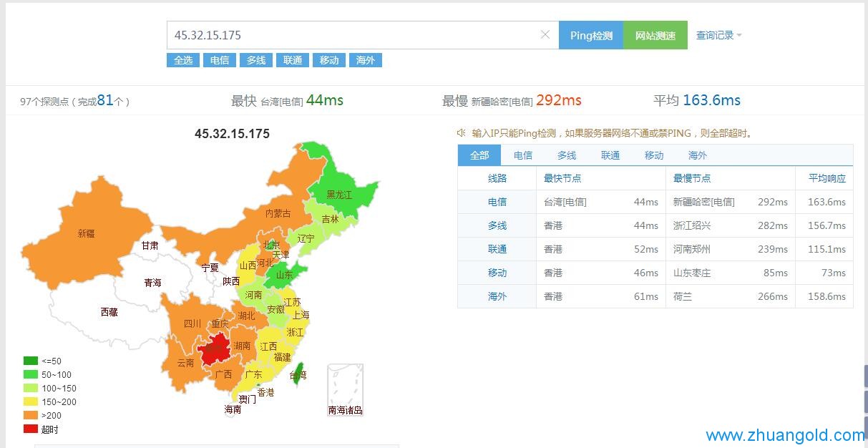Expand the 查询记录 dropdown
This screenshot has width=868, height=448.
point(718,35)
